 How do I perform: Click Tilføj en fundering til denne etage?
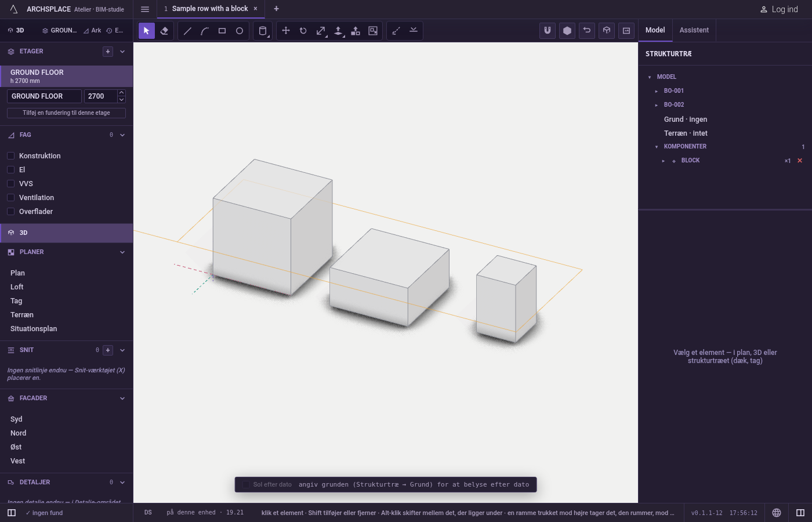[66, 113]
